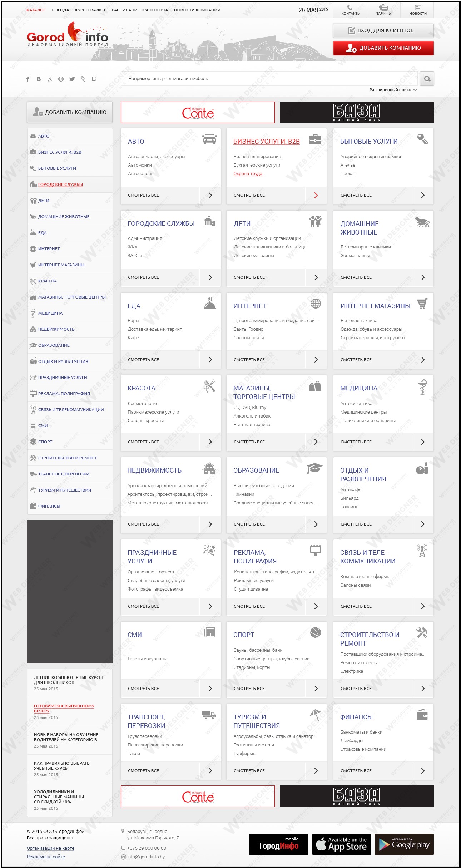Open the Mail.ru @ social icon

click(61, 79)
